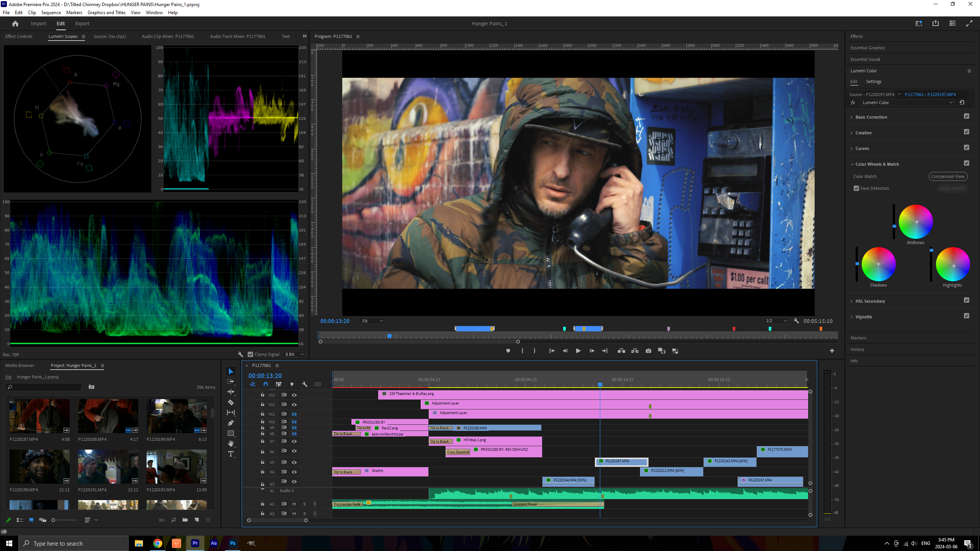Select the Hand tool
Screen dimensions: 980x551
(230, 443)
